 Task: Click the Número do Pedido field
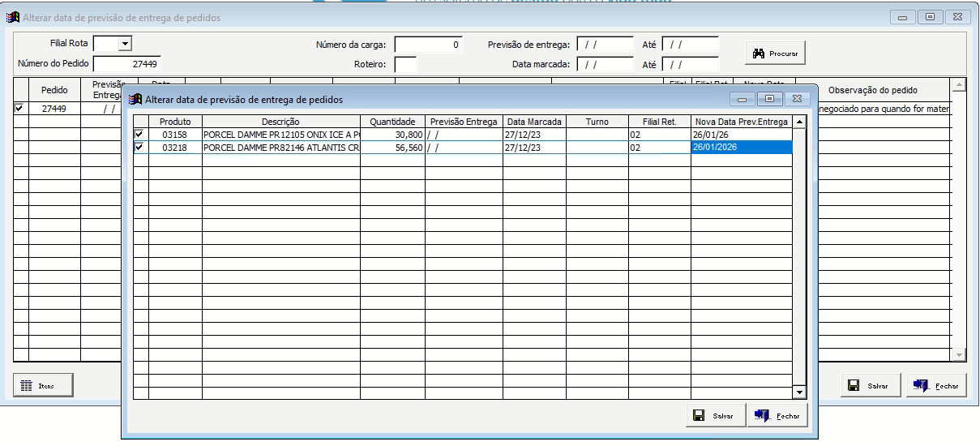127,63
